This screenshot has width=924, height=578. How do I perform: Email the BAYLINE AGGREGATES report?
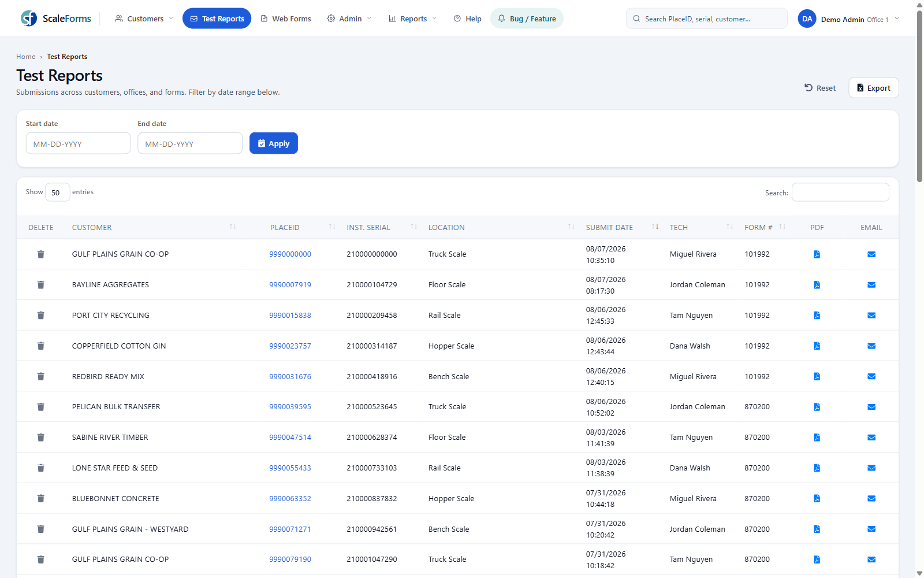[x=871, y=285]
